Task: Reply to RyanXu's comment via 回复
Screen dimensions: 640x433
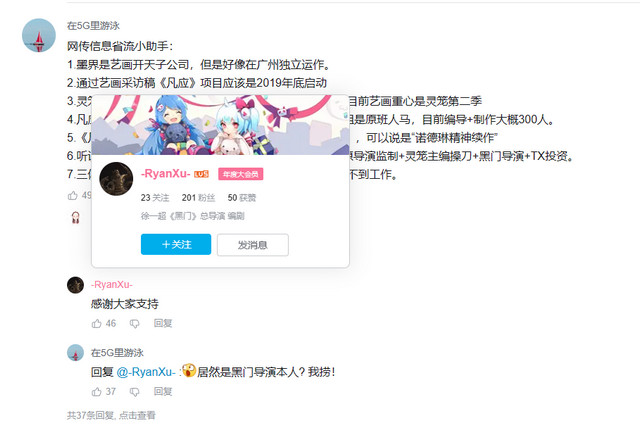Action: pyautogui.click(x=163, y=323)
